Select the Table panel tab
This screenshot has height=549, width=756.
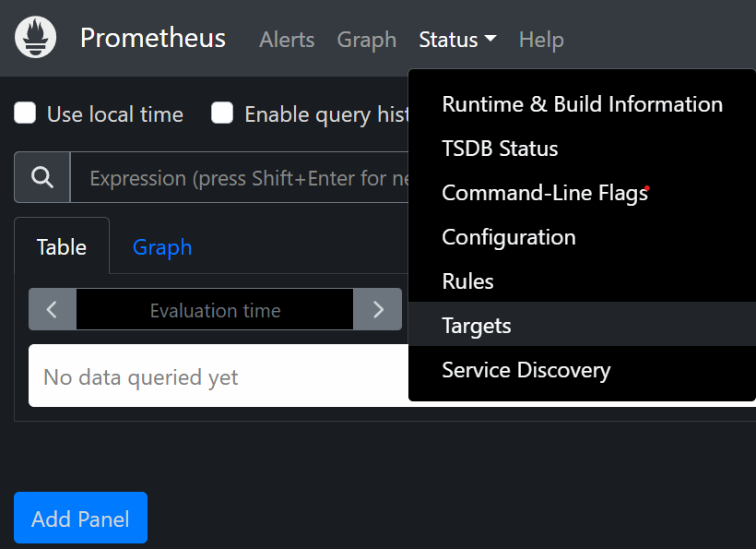[x=62, y=246]
